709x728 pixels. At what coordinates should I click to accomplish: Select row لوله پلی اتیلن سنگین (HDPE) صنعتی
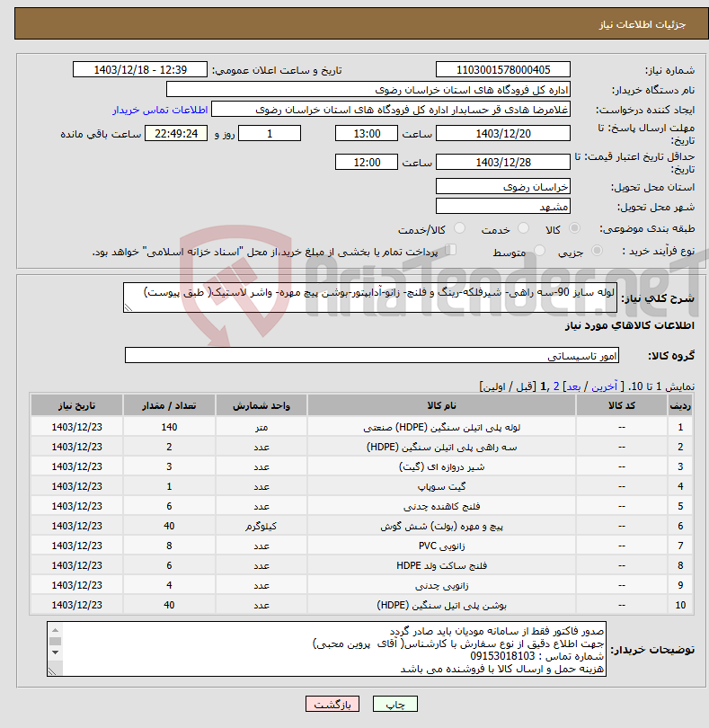click(x=362, y=427)
